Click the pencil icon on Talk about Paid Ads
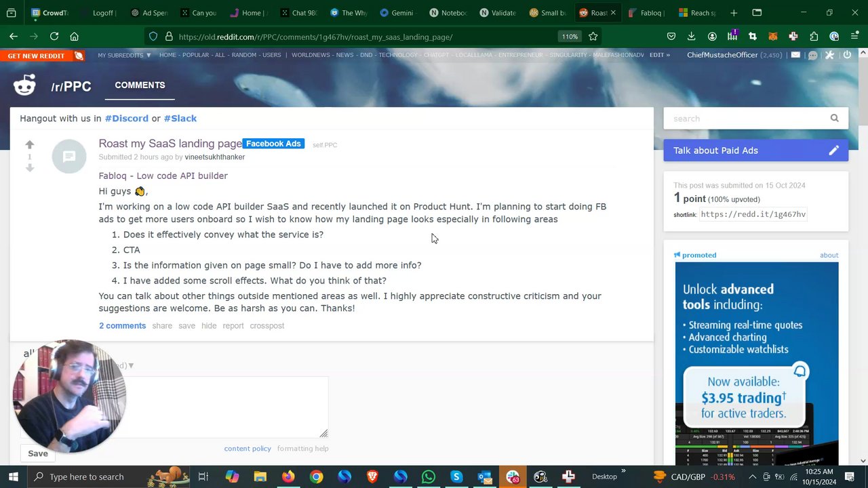The width and height of the screenshot is (868, 488). [x=834, y=150]
